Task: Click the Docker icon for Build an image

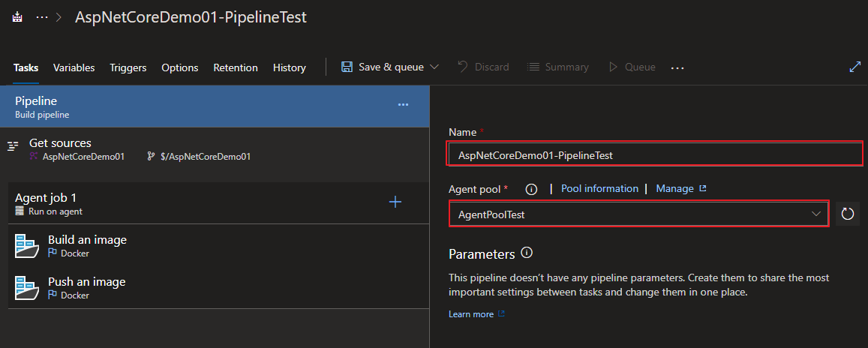Action: coord(26,246)
